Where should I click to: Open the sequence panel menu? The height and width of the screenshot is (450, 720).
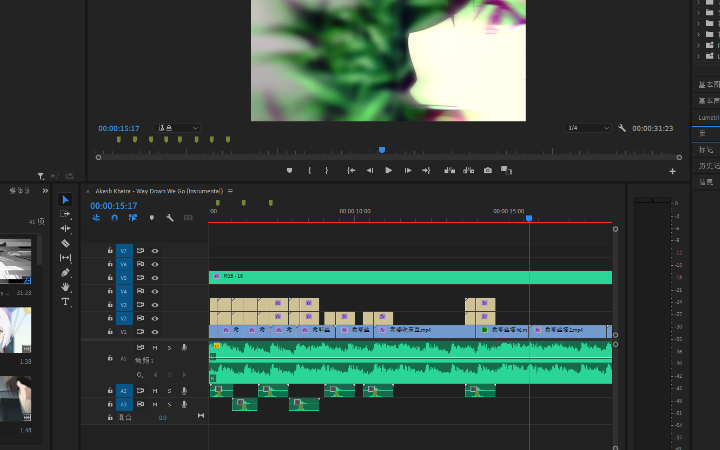[230, 191]
